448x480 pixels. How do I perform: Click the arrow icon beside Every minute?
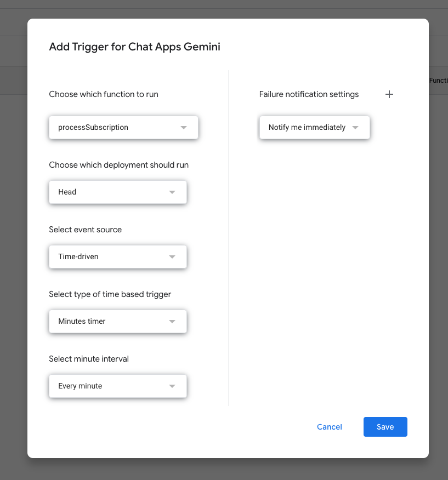[x=172, y=386]
